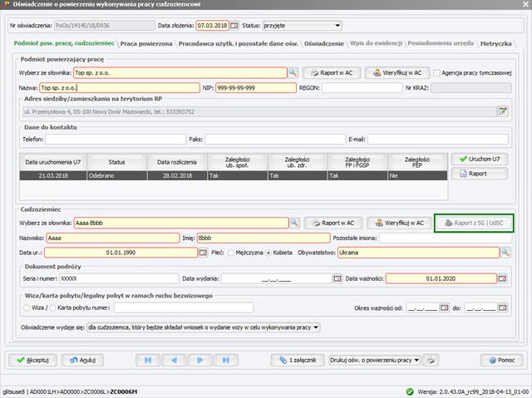
Task: Select Karta pobytu radio button
Action: [x=52, y=307]
